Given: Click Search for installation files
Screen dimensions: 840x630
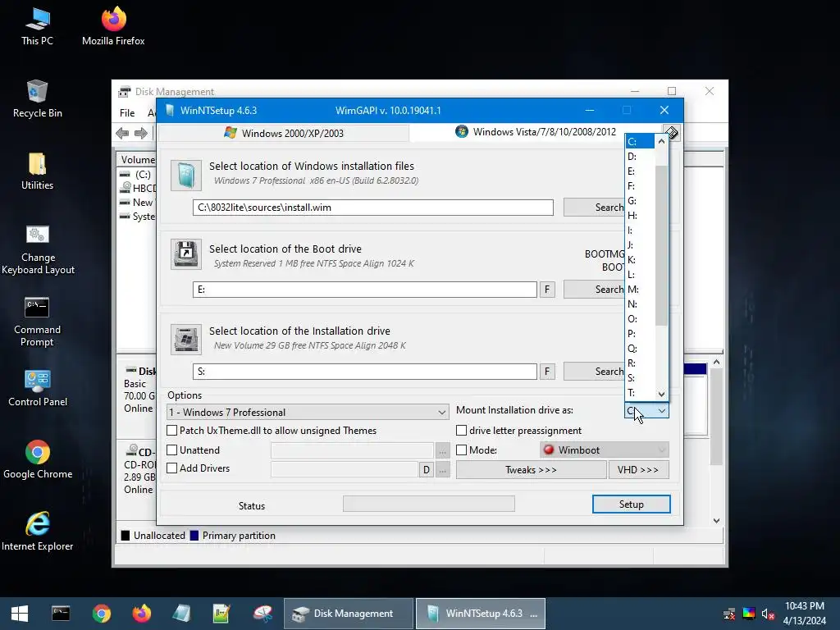Looking at the screenshot, I should point(594,208).
